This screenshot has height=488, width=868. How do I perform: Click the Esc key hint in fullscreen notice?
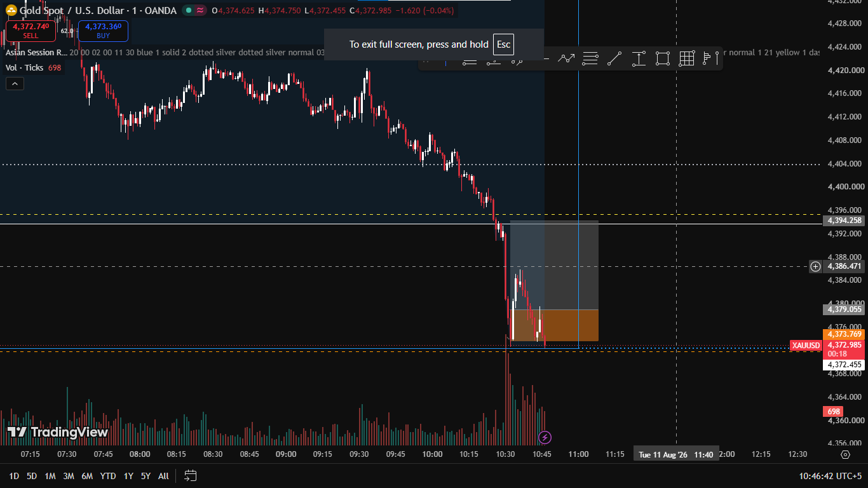(503, 44)
